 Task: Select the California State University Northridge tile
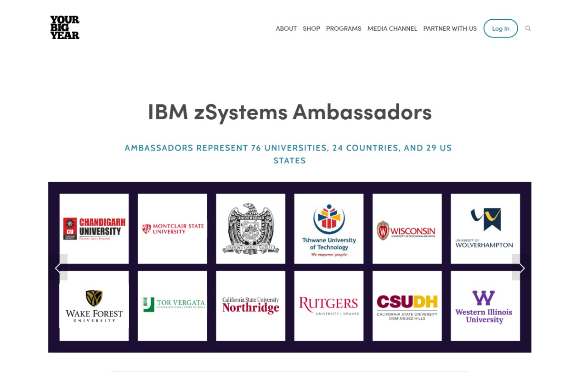(x=250, y=306)
